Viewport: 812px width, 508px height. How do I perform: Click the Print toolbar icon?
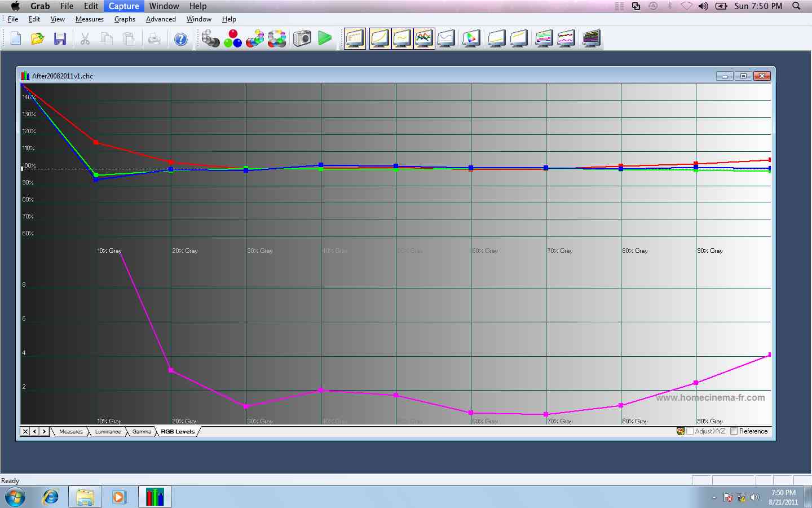pos(154,39)
